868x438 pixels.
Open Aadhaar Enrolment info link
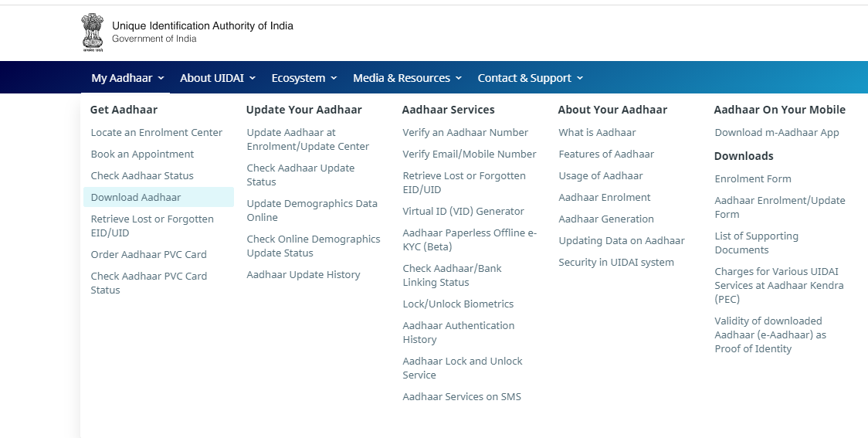pyautogui.click(x=605, y=197)
